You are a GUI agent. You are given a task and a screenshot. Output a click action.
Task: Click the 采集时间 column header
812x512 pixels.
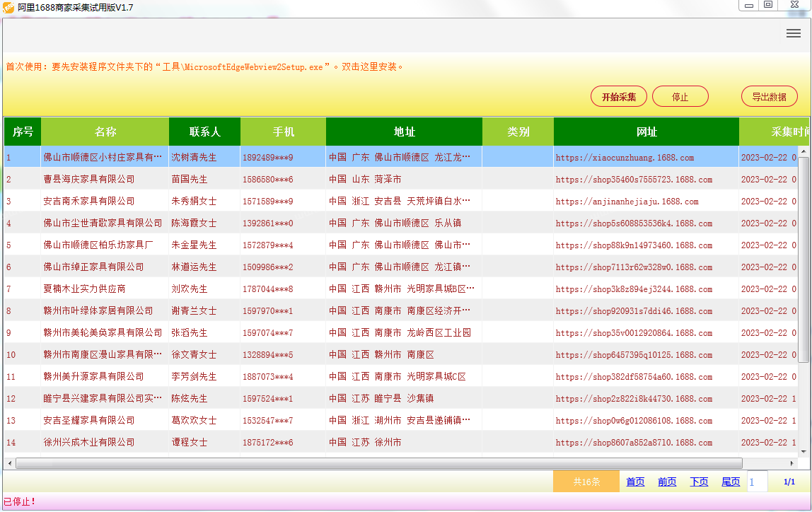click(x=775, y=132)
